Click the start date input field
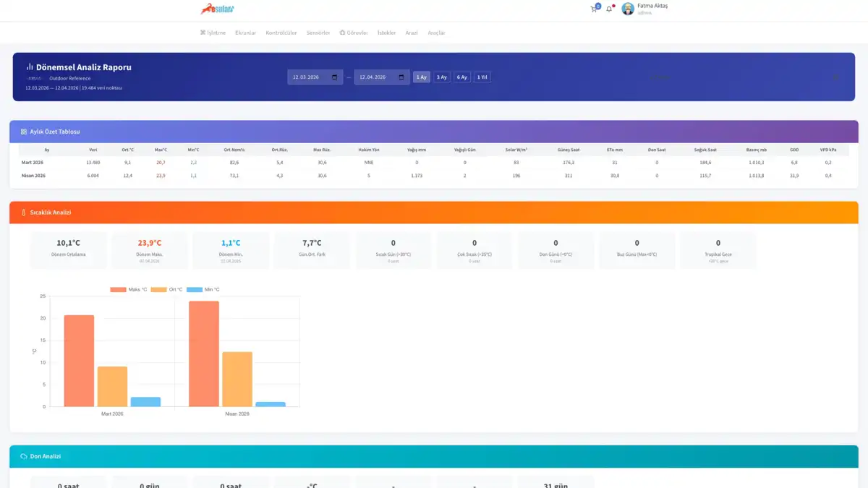The image size is (868, 488). [x=315, y=77]
